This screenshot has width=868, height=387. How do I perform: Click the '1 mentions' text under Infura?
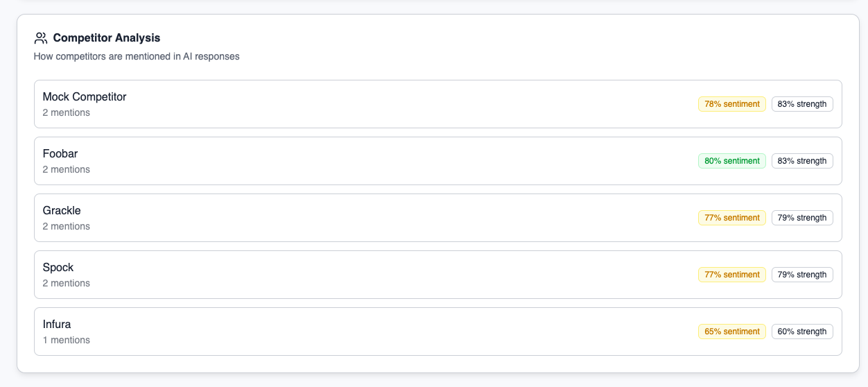pyautogui.click(x=67, y=341)
